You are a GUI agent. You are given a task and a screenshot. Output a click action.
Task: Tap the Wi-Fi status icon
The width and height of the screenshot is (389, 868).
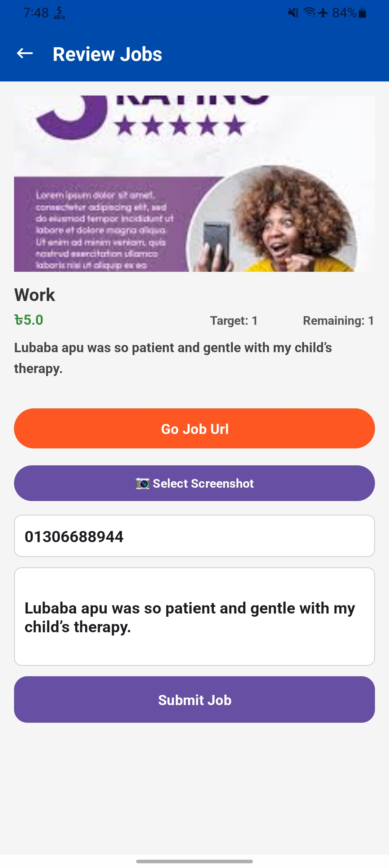[309, 13]
